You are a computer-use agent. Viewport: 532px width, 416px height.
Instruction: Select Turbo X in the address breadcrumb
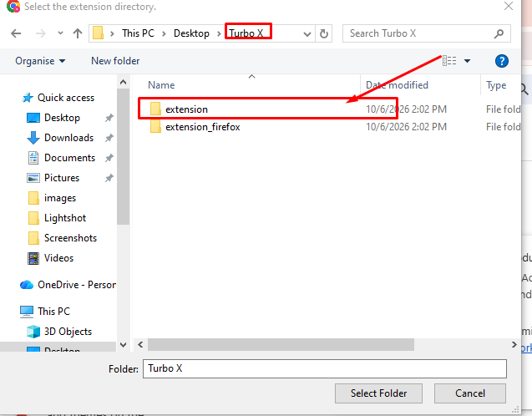(x=246, y=33)
